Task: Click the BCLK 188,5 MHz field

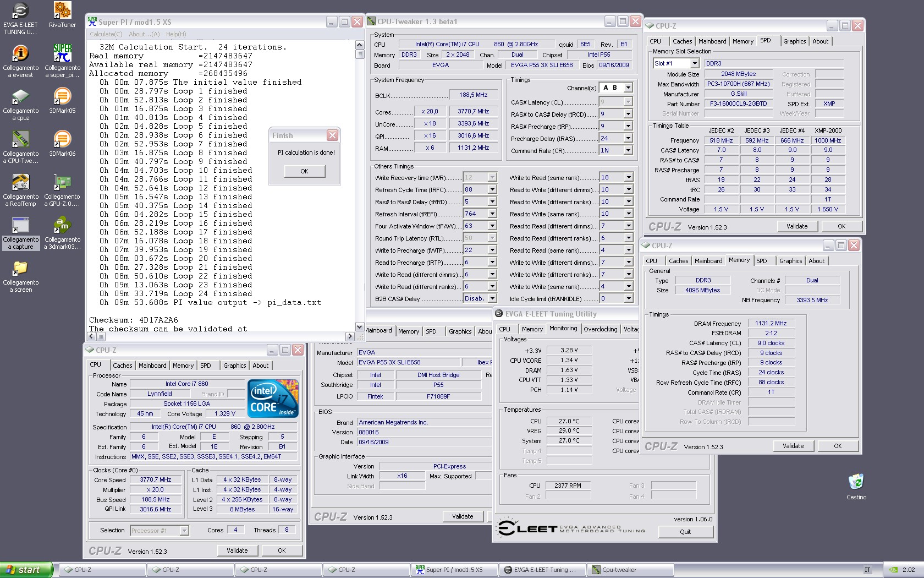Action: 473,95
